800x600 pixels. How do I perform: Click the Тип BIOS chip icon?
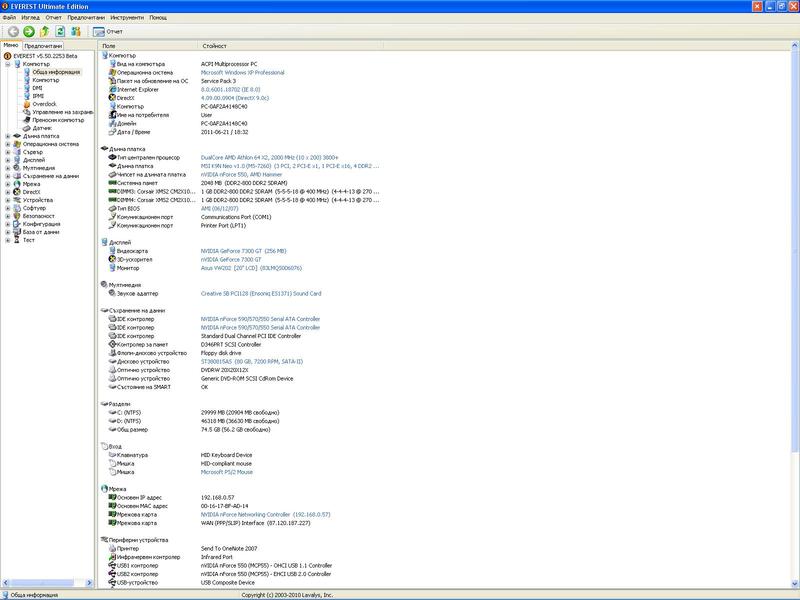coord(112,209)
